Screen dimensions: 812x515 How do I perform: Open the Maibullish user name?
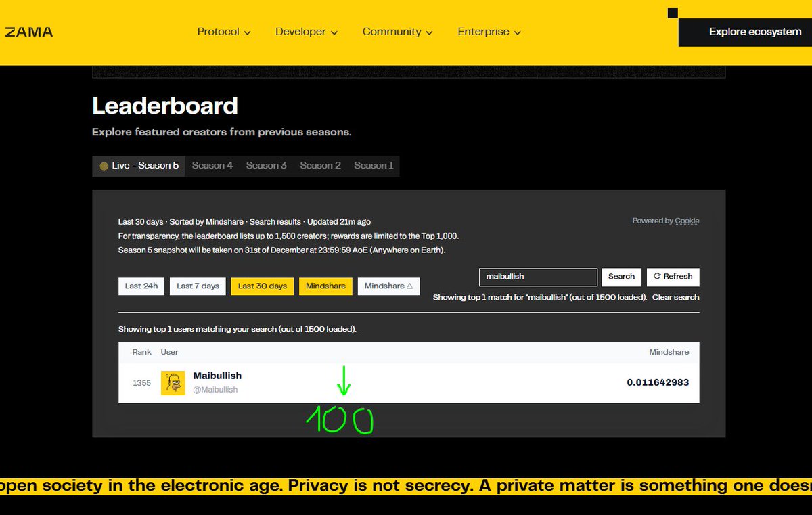click(x=217, y=376)
